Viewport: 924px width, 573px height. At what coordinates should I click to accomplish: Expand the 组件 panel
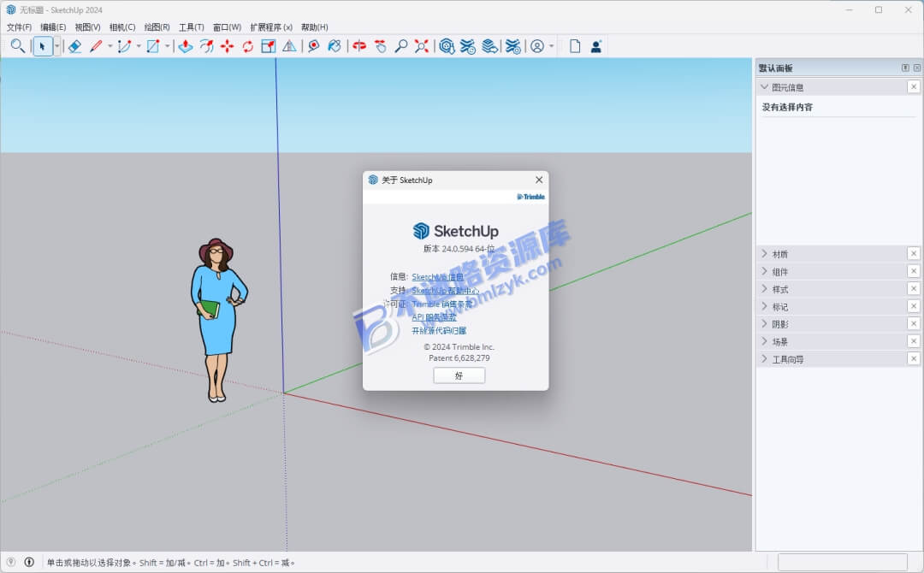point(764,271)
